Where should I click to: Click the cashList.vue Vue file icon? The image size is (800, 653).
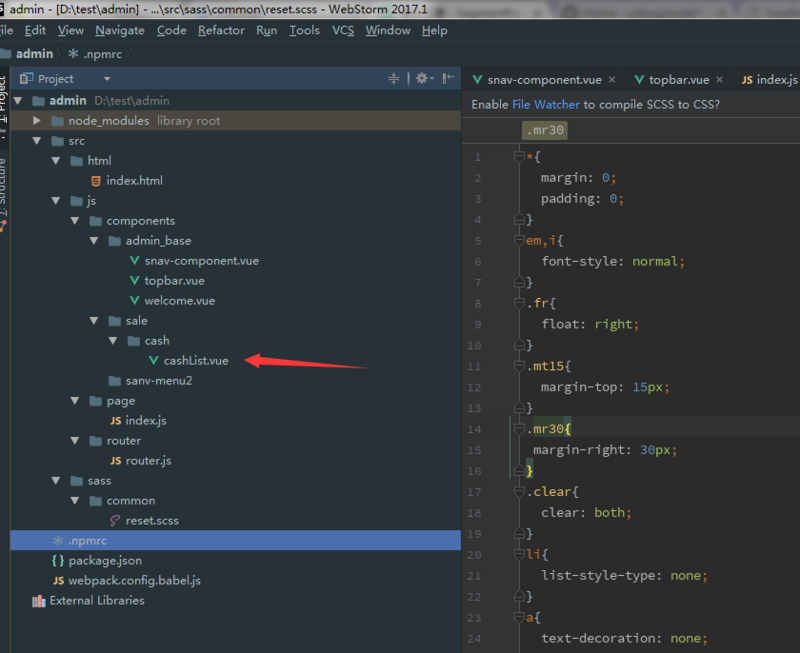click(x=153, y=361)
